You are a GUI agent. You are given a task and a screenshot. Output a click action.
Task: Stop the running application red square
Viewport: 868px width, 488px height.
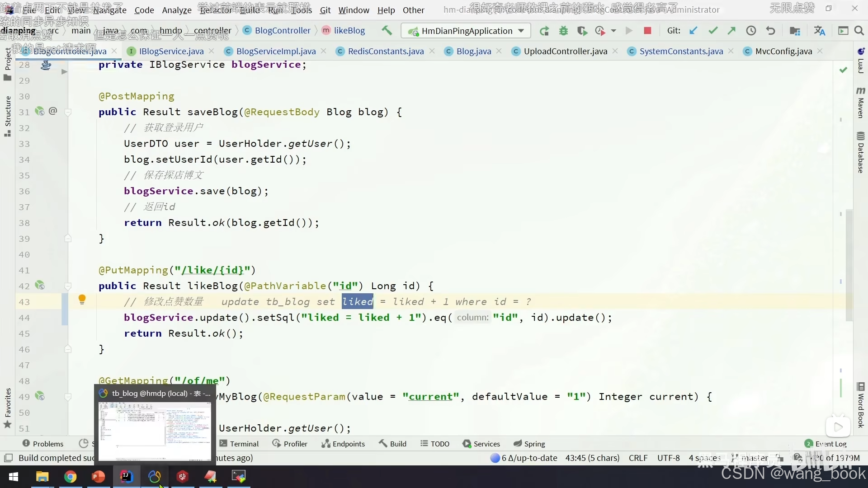coord(647,31)
